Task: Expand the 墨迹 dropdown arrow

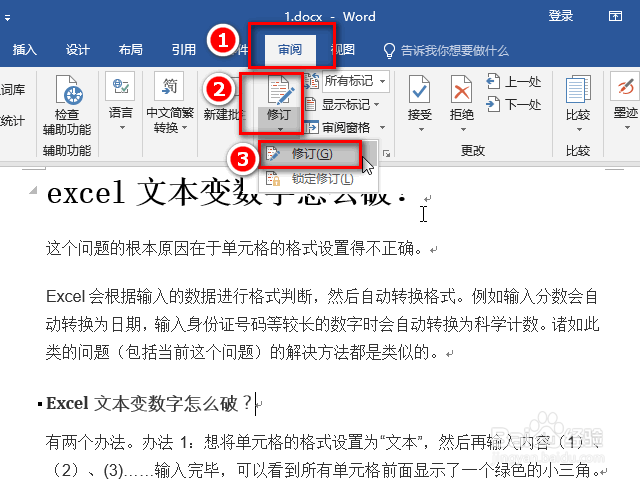Action: point(628,128)
